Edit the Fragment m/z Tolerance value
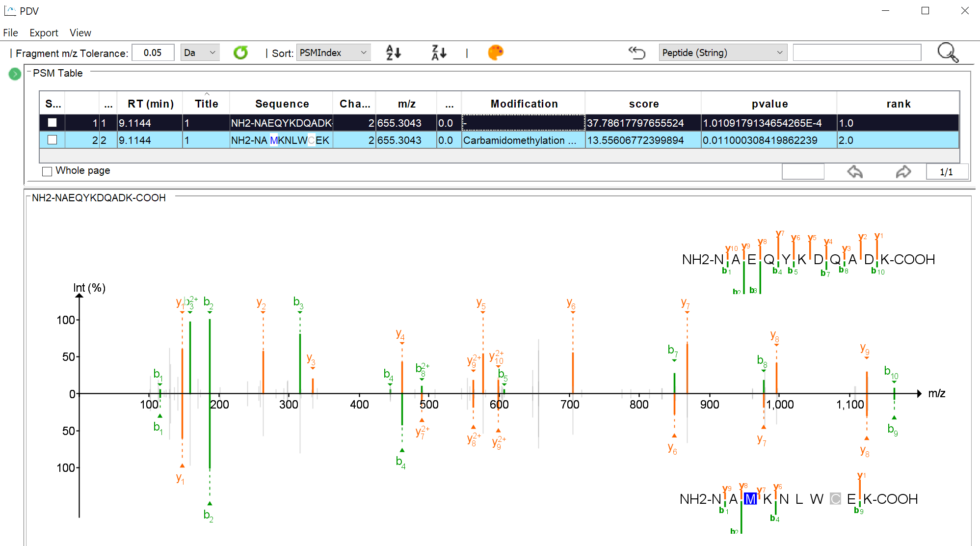Screen dimensions: 980x546 153,52
